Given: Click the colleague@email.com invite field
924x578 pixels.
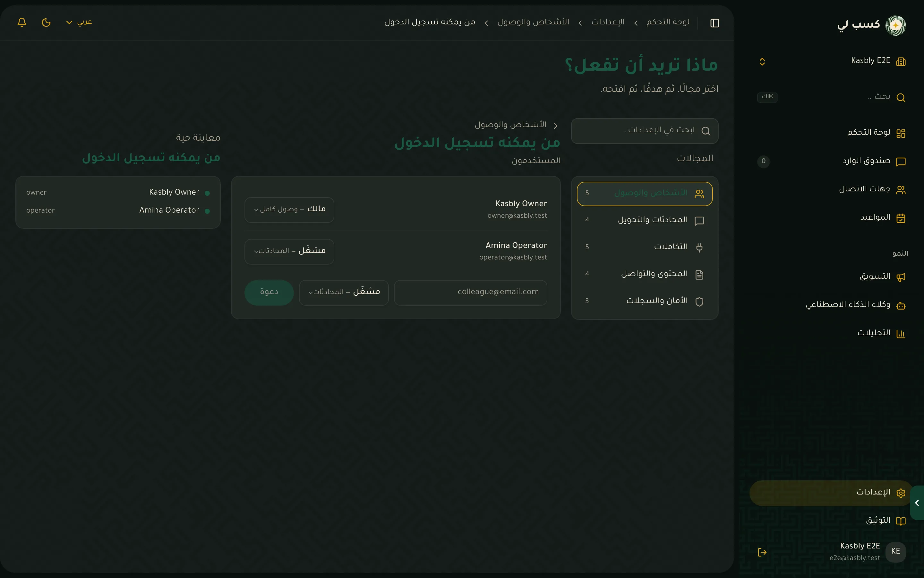Looking at the screenshot, I should (x=470, y=293).
